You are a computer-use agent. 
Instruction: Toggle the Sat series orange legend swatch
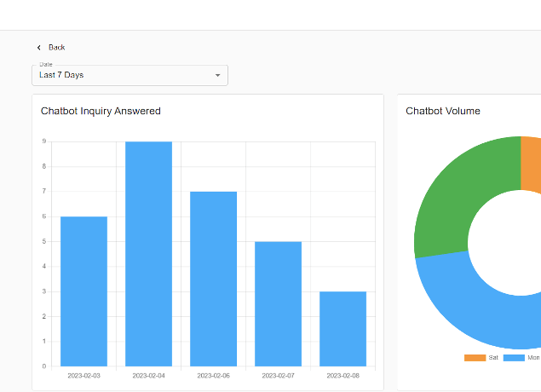[474, 358]
